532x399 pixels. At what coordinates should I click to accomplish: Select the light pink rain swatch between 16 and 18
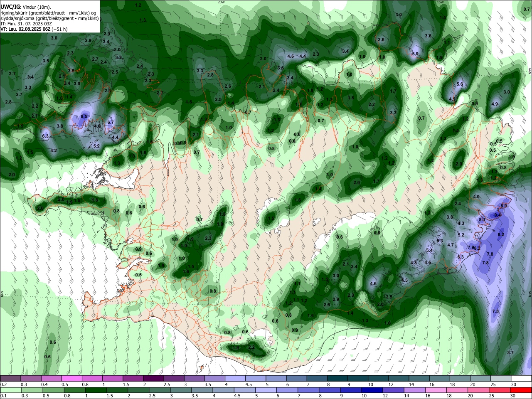(x=436, y=390)
